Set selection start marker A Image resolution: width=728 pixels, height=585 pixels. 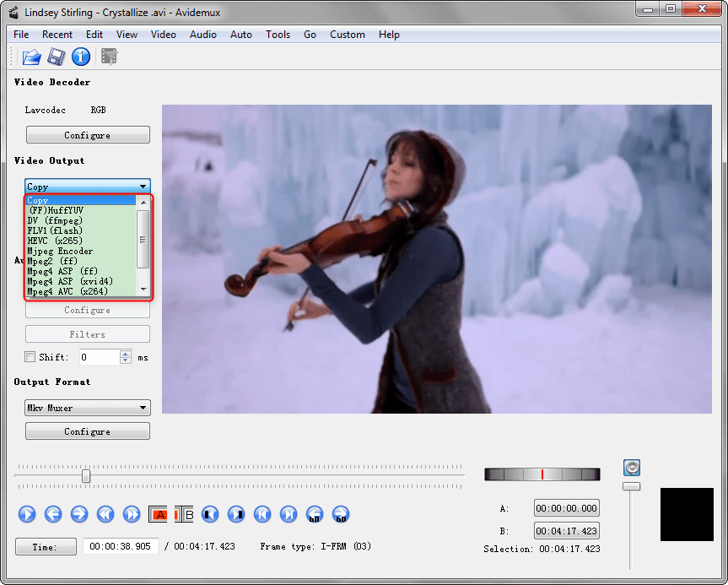pos(158,514)
